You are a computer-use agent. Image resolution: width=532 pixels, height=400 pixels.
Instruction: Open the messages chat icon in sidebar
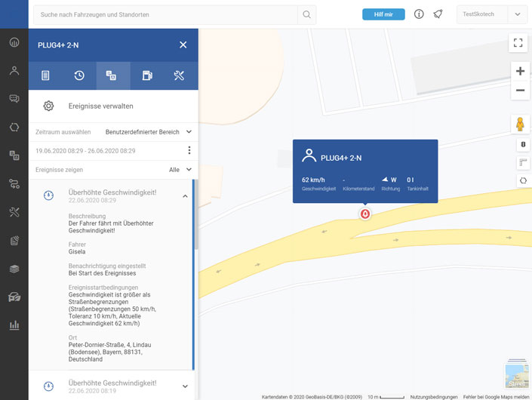[x=14, y=99]
